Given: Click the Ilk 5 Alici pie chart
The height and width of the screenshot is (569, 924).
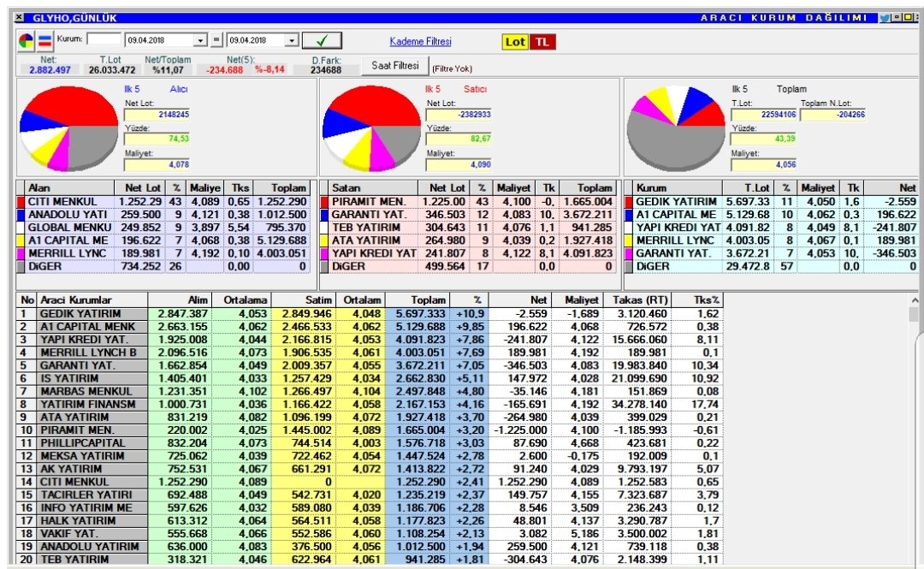Looking at the screenshot, I should point(69,128).
